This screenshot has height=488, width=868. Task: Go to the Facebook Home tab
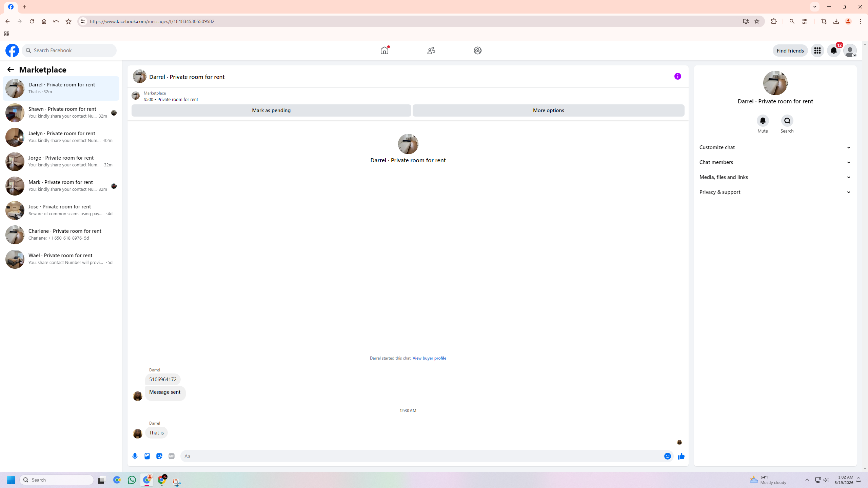(384, 50)
